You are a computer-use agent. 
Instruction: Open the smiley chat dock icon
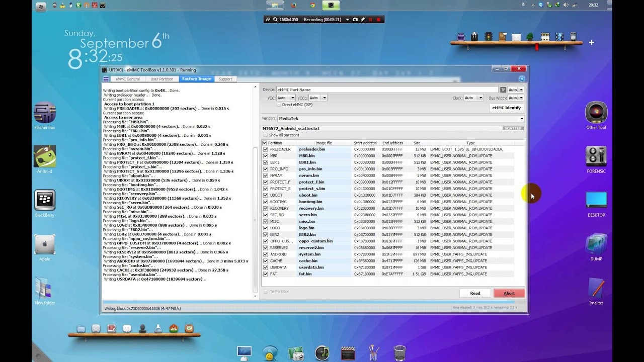270,353
